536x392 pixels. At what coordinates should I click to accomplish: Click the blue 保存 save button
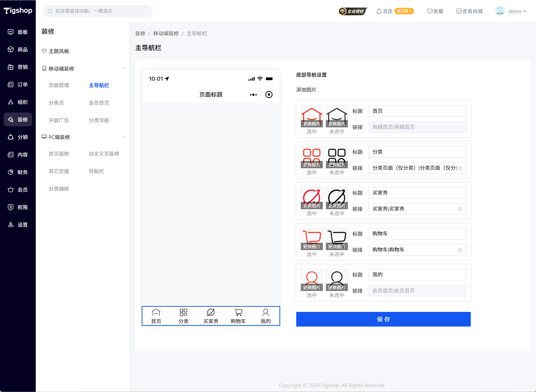pos(383,319)
